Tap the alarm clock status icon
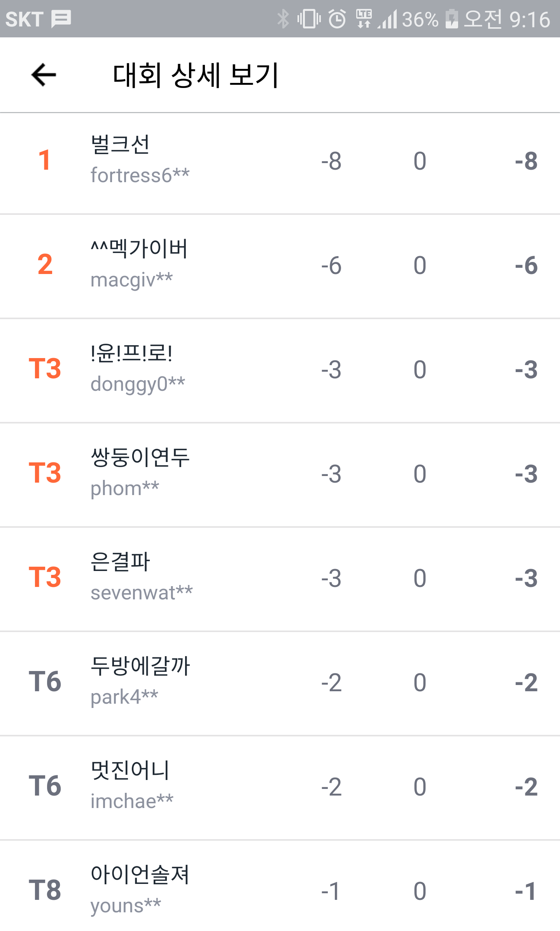 [337, 19]
